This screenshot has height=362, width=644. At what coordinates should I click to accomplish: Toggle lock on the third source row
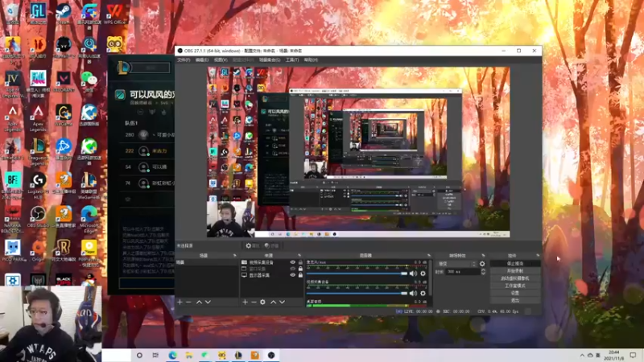300,275
